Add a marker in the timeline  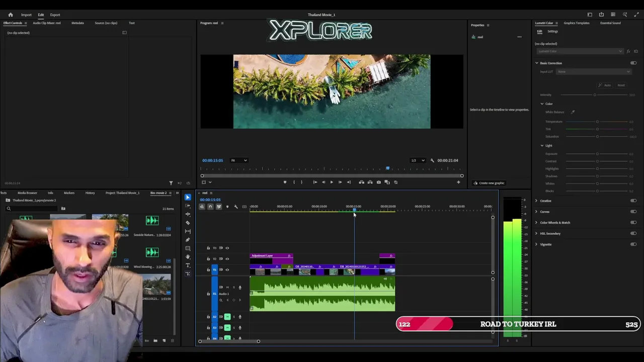pyautogui.click(x=227, y=207)
